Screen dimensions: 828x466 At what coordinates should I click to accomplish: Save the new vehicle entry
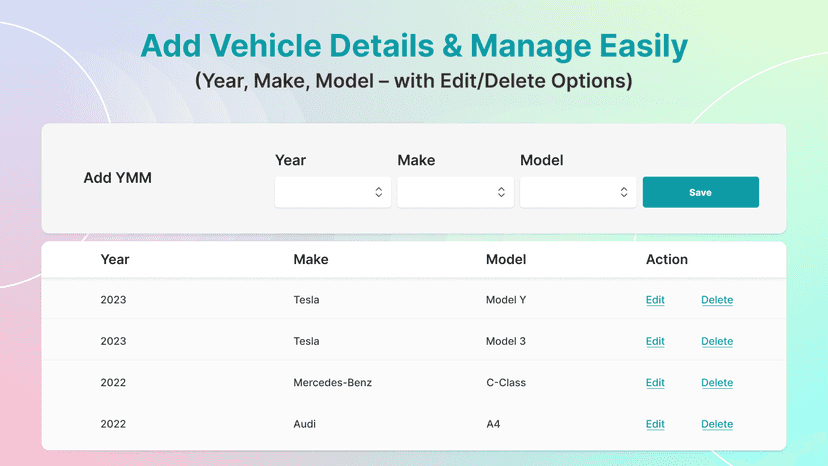point(700,192)
